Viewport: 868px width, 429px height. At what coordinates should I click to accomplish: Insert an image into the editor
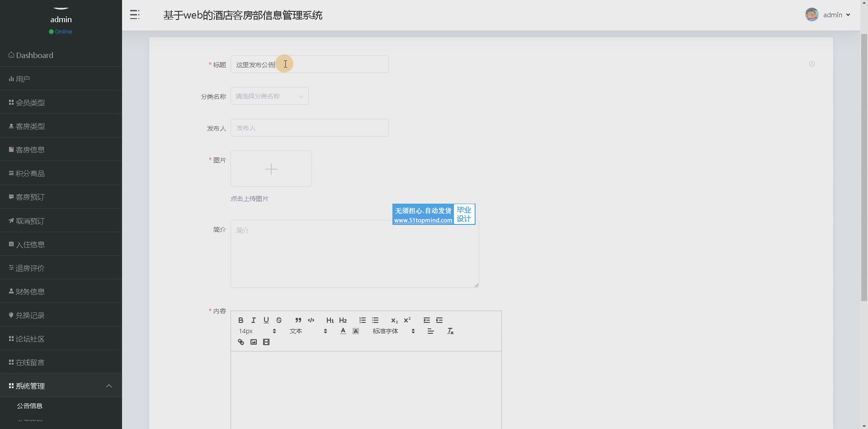pos(254,342)
